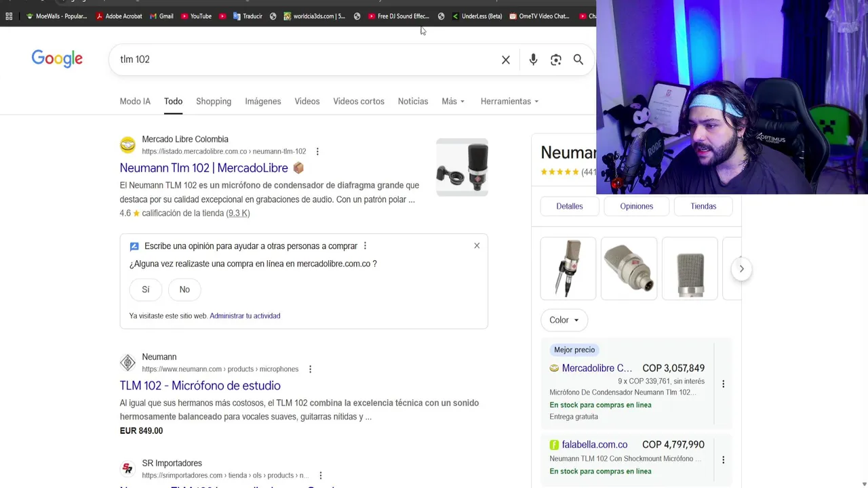Open the falabella.com.co store offer
868x488 pixels.
pos(595,445)
